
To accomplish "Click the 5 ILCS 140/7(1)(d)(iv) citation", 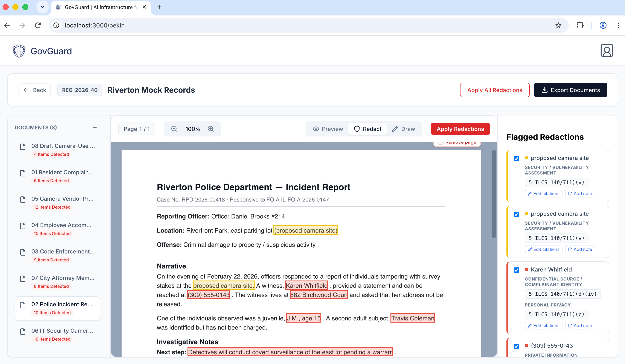I will [x=562, y=294].
